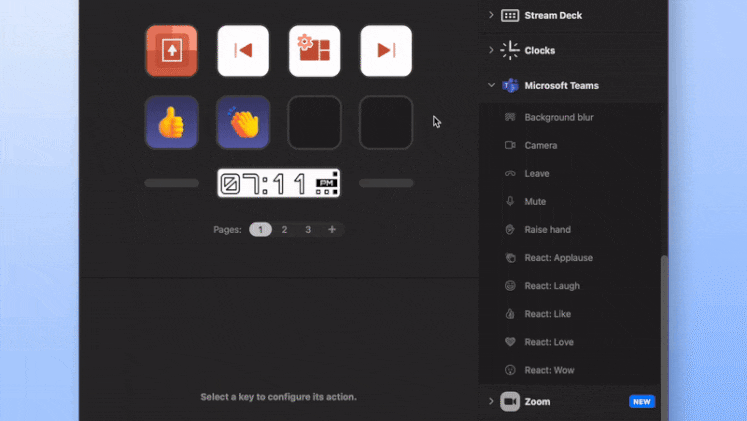This screenshot has height=421, width=747.
Task: Click the 07:11 PM clock touch strip
Action: pyautogui.click(x=279, y=183)
